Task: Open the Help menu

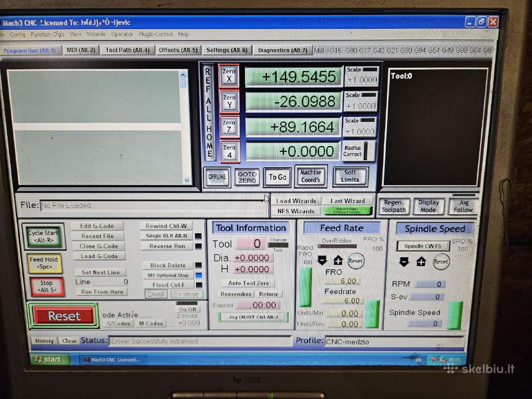Action: pos(184,34)
